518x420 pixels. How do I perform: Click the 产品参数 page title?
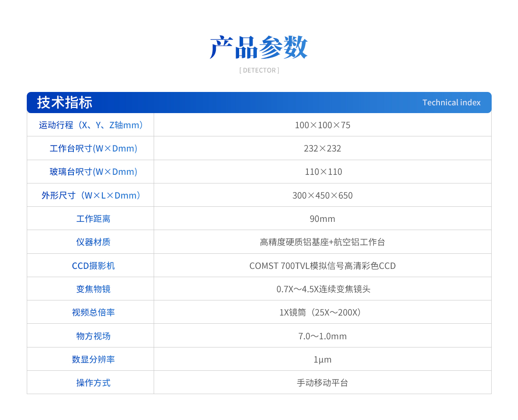pyautogui.click(x=259, y=47)
